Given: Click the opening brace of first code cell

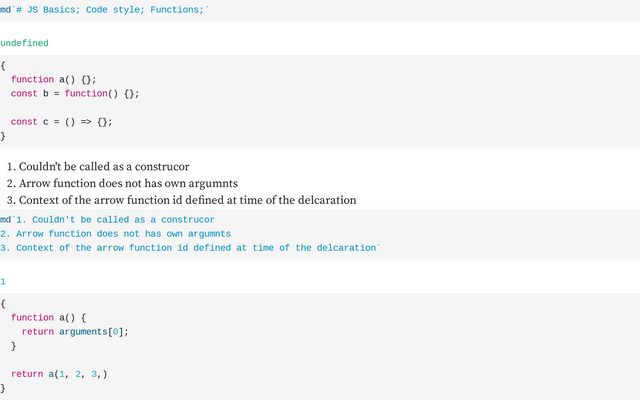Looking at the screenshot, I should point(3,65).
